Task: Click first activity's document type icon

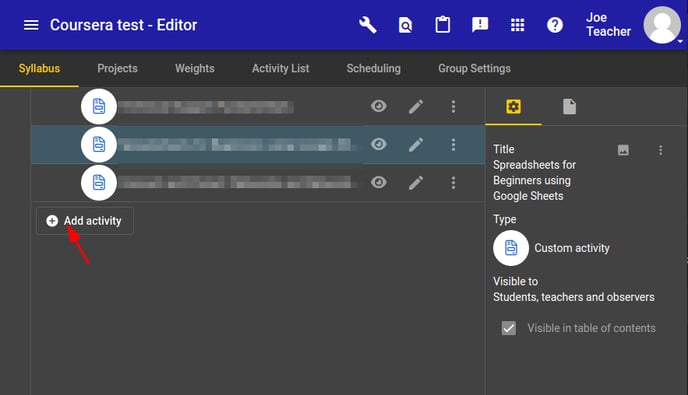Action: click(x=99, y=107)
